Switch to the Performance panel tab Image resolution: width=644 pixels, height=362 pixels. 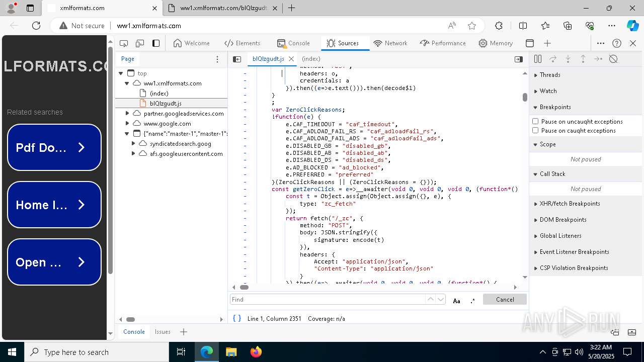(442, 43)
